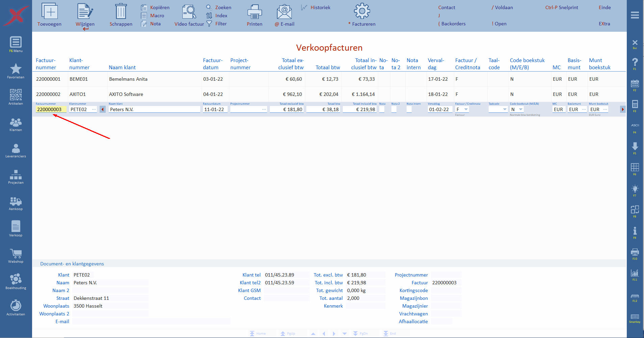The height and width of the screenshot is (338, 644).
Task: Click Ctrl-P Snelprint link
Action: 562,7
